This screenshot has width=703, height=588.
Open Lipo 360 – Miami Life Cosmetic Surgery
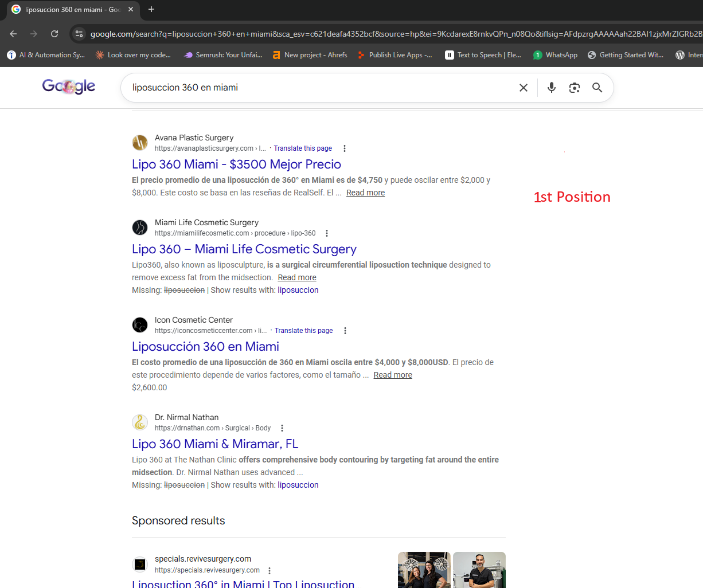[244, 249]
